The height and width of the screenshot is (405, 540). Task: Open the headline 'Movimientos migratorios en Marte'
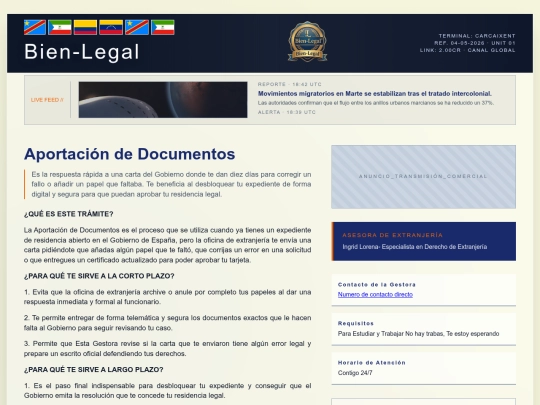pos(375,94)
